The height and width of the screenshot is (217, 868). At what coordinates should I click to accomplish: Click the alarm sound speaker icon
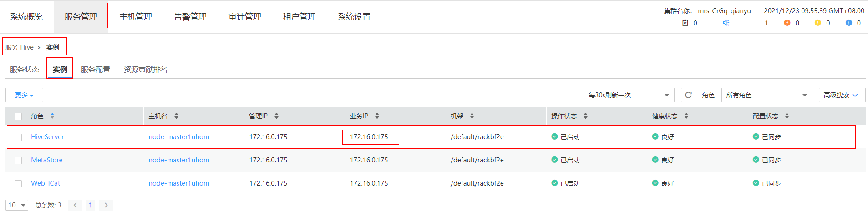pos(726,23)
